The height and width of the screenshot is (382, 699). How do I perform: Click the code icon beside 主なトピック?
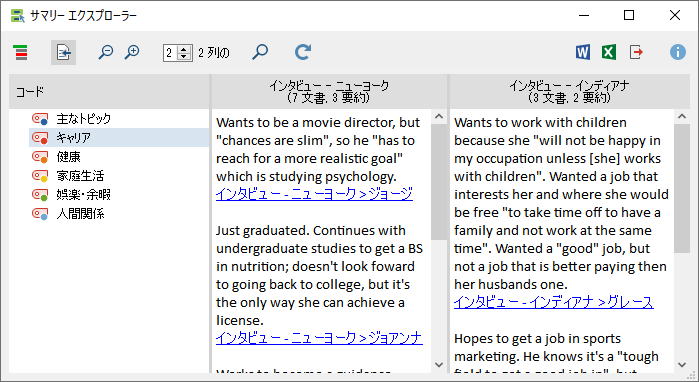40,119
